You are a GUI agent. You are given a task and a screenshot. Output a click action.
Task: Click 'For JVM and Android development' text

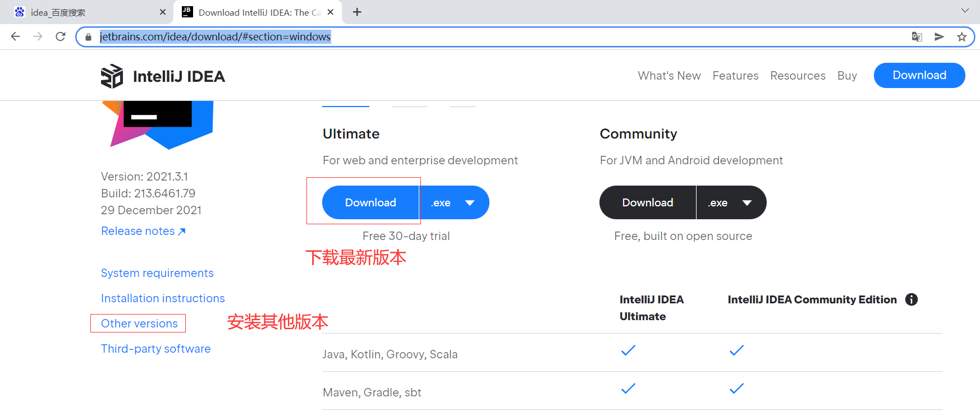pyautogui.click(x=691, y=160)
